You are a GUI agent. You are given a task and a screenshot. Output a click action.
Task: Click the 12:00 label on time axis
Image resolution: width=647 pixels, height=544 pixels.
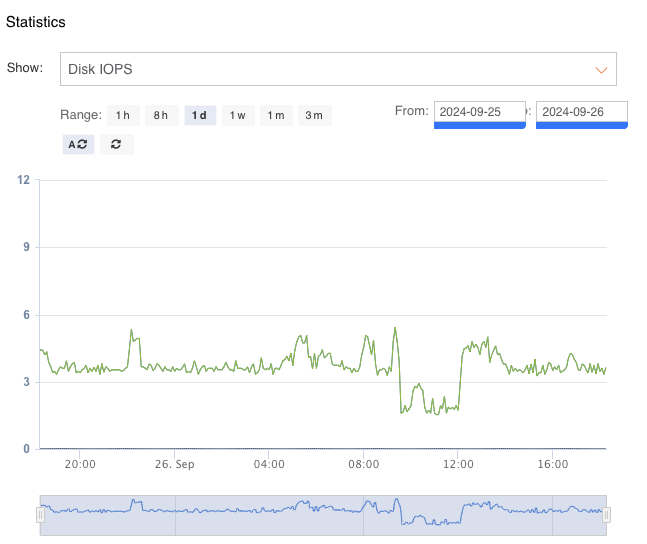click(458, 464)
